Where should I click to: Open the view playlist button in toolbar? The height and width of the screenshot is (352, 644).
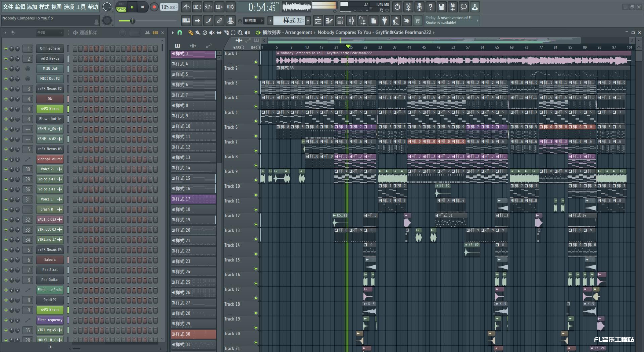tap(318, 21)
